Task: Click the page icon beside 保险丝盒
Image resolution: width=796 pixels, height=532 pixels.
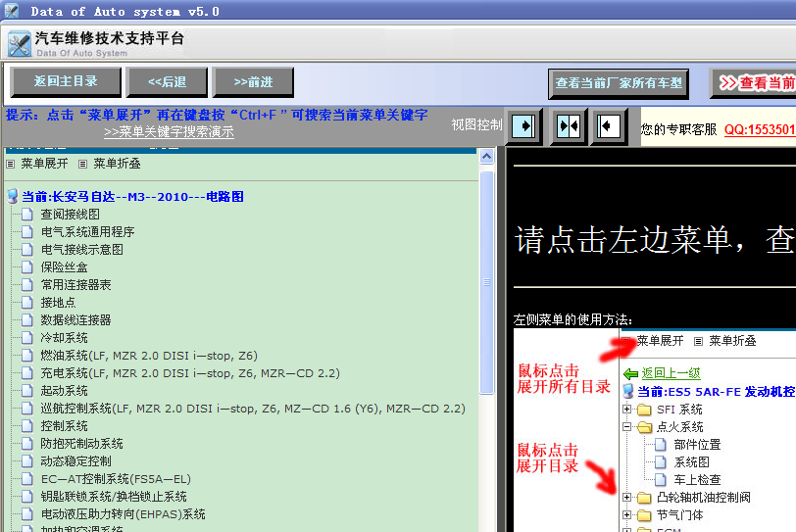Action: (27, 266)
